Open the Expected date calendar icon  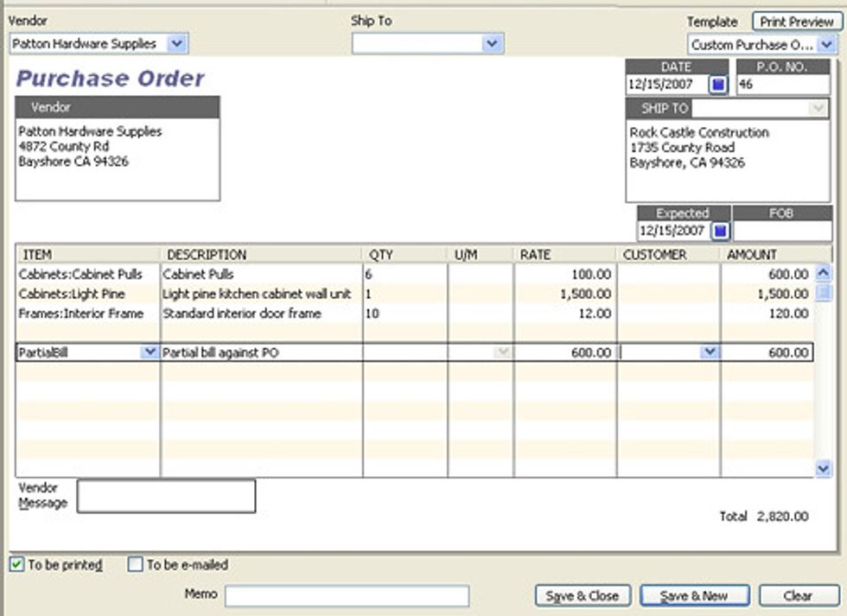coord(721,232)
